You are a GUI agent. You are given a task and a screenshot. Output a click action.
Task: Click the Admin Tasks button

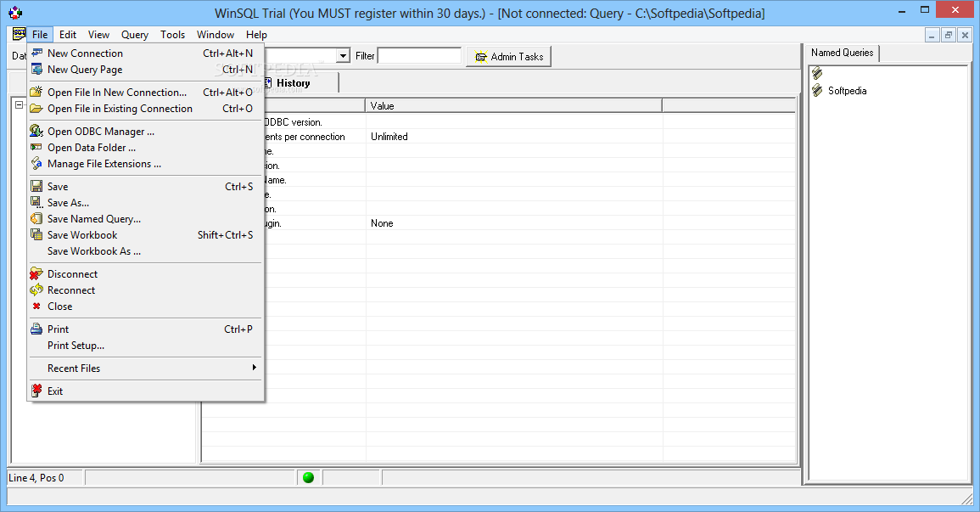tap(509, 57)
